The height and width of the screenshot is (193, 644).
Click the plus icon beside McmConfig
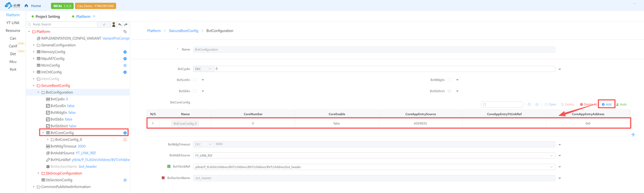point(125,66)
